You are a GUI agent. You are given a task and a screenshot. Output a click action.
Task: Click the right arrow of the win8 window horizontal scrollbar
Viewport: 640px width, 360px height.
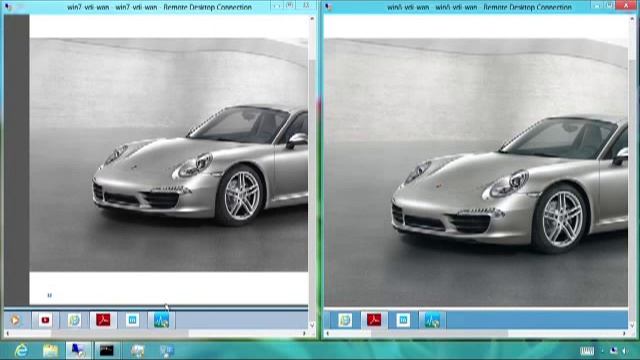(x=624, y=333)
